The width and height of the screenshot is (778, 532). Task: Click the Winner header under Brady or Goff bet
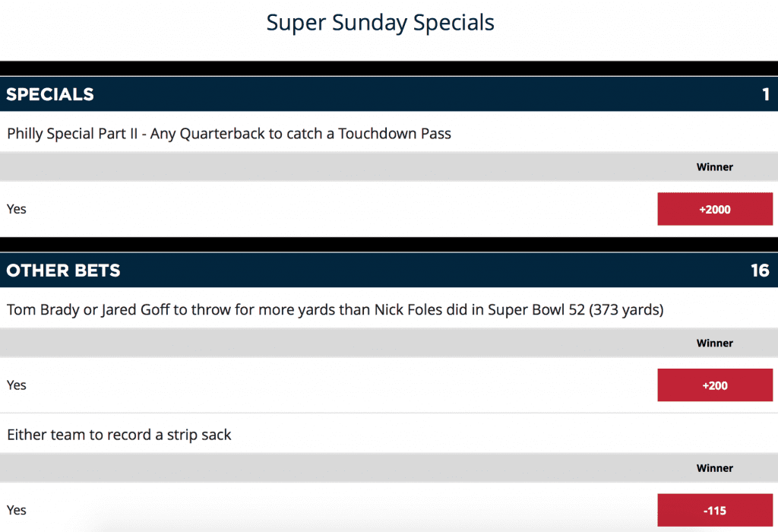pyautogui.click(x=714, y=344)
